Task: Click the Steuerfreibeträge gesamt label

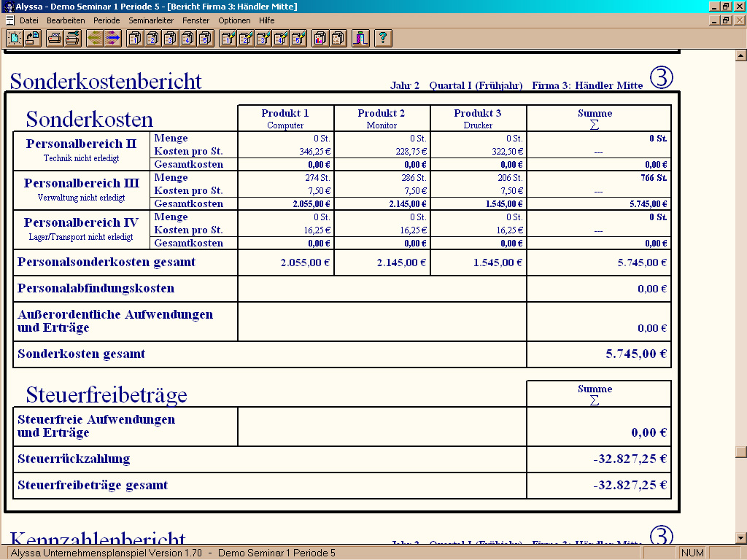Action: 93,485
